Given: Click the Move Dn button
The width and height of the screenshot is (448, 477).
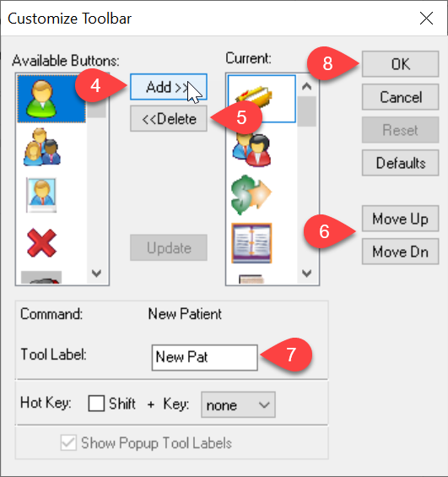Looking at the screenshot, I should [400, 252].
